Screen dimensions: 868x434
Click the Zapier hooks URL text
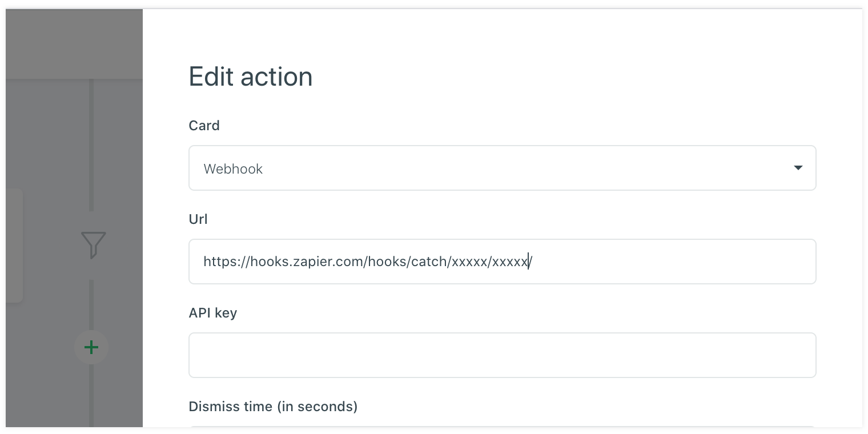click(x=365, y=262)
